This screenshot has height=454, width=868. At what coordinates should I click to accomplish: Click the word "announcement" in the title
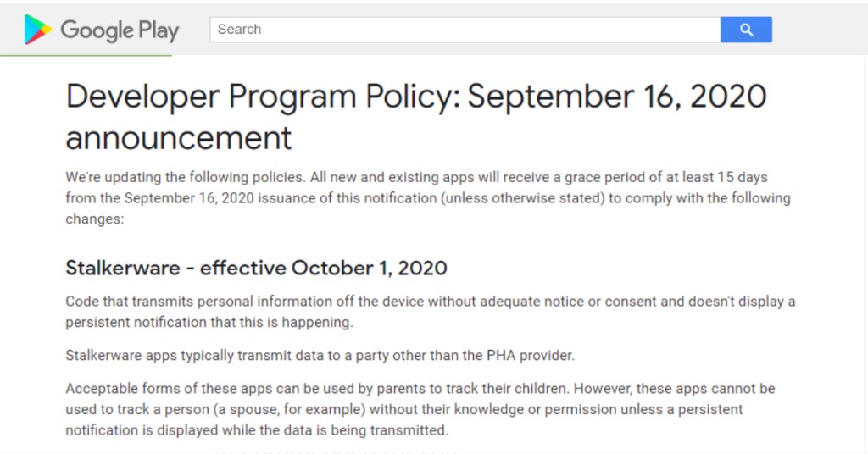tap(179, 137)
